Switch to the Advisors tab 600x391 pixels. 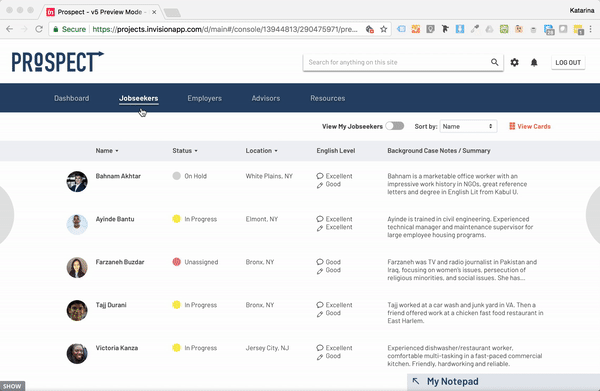266,98
